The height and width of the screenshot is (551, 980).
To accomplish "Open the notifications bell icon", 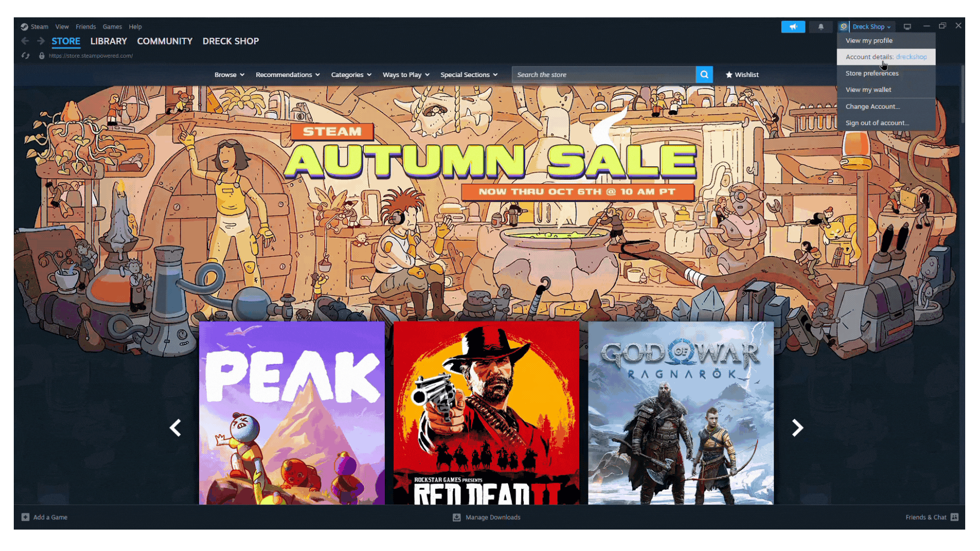I will click(821, 27).
